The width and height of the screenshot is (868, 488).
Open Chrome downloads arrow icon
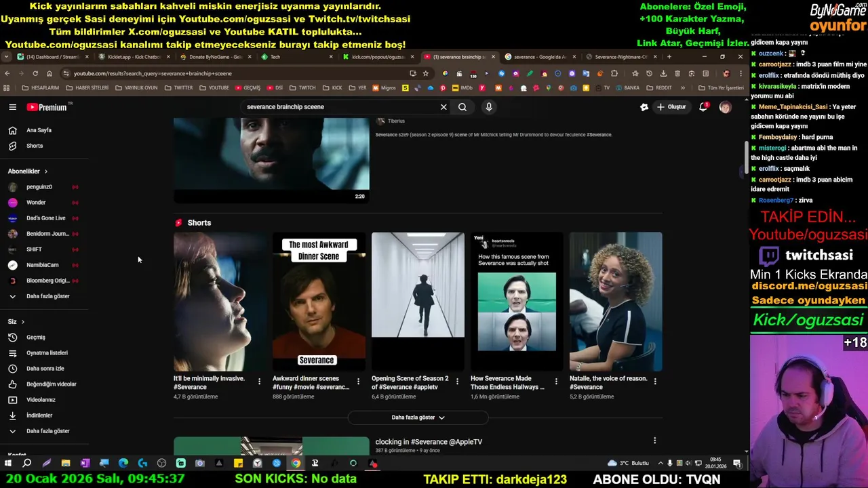[663, 73]
